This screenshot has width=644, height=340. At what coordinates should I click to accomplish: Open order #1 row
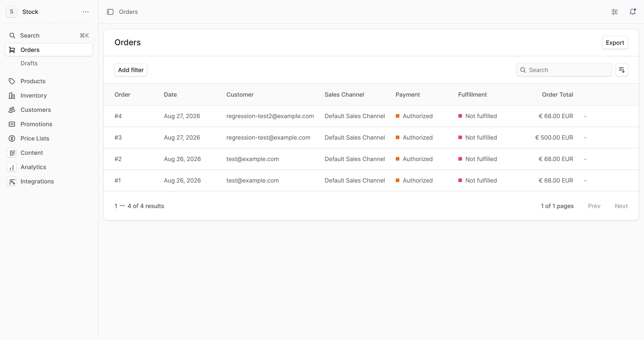click(x=371, y=181)
